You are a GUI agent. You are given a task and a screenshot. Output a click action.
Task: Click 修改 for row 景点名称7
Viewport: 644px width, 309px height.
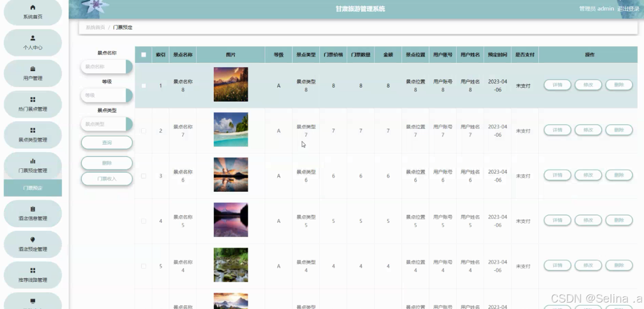point(588,130)
